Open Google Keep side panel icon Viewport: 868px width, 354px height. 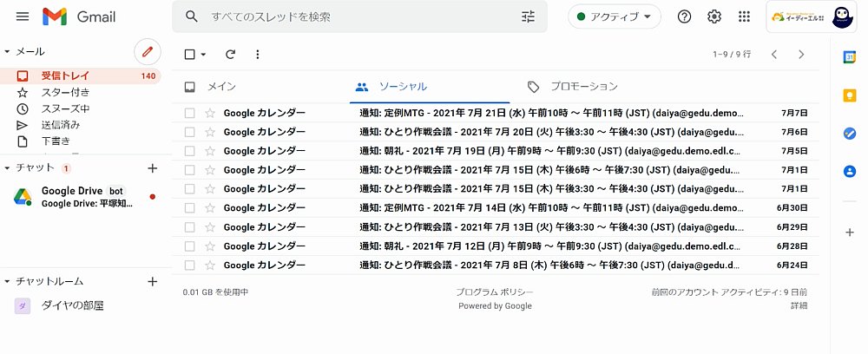(849, 95)
